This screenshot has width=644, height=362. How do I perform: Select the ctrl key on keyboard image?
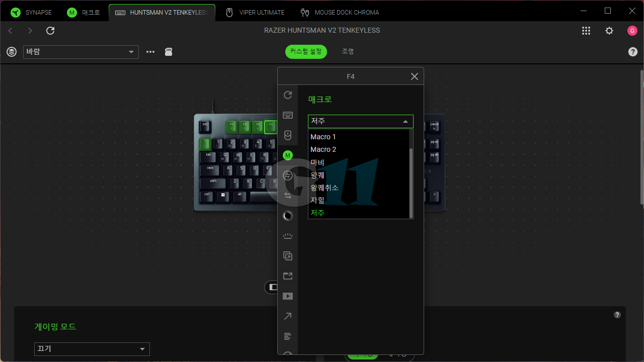(x=207, y=197)
